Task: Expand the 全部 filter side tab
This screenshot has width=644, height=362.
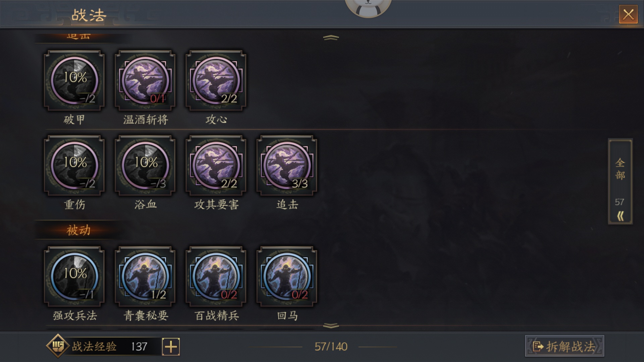Action: click(x=620, y=181)
